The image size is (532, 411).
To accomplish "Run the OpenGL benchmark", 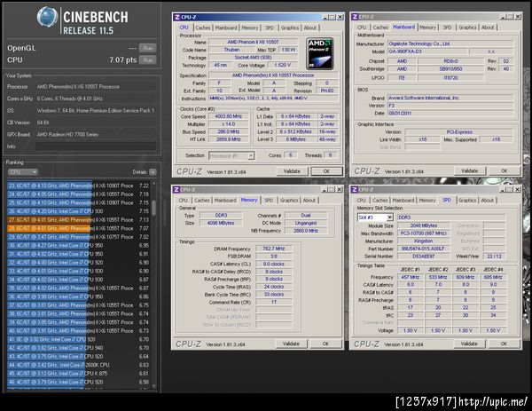I will (x=147, y=48).
